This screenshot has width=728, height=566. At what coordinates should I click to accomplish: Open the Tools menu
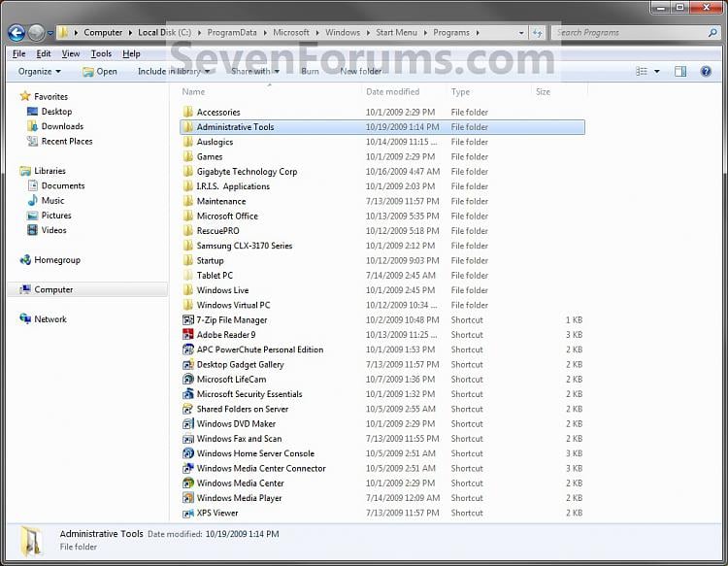pos(101,53)
